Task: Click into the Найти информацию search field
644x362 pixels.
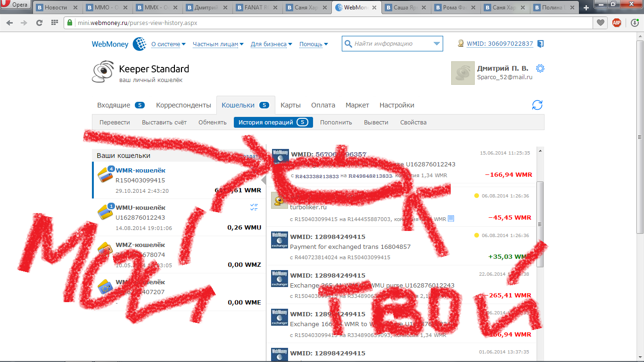Action: (x=391, y=44)
